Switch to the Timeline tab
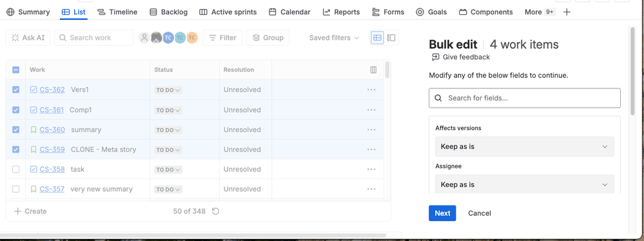The height and width of the screenshot is (241, 644). pos(117,12)
